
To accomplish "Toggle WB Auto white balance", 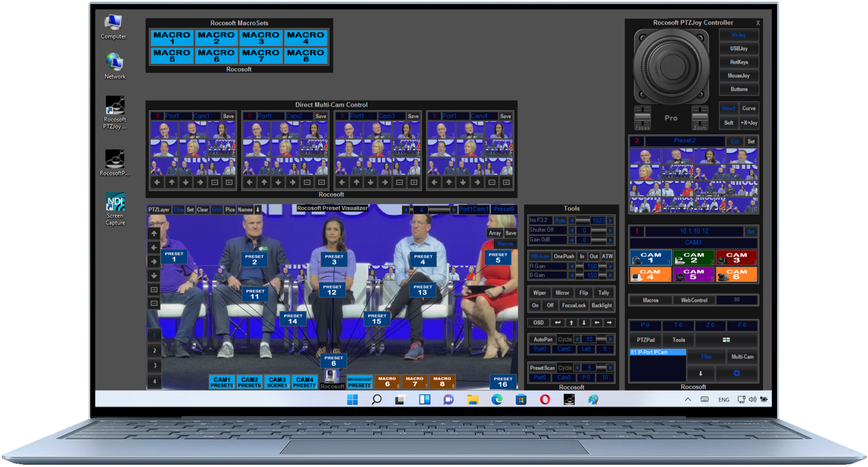I will (x=540, y=256).
